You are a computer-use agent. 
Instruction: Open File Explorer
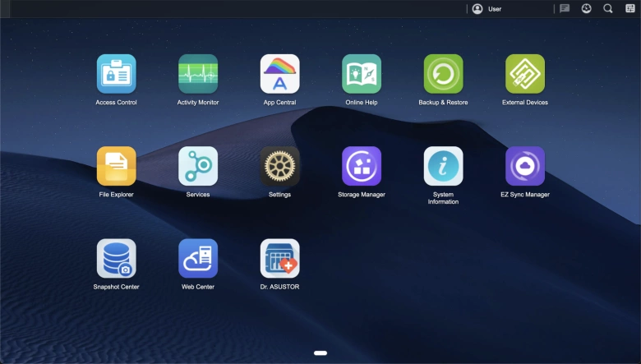(116, 166)
